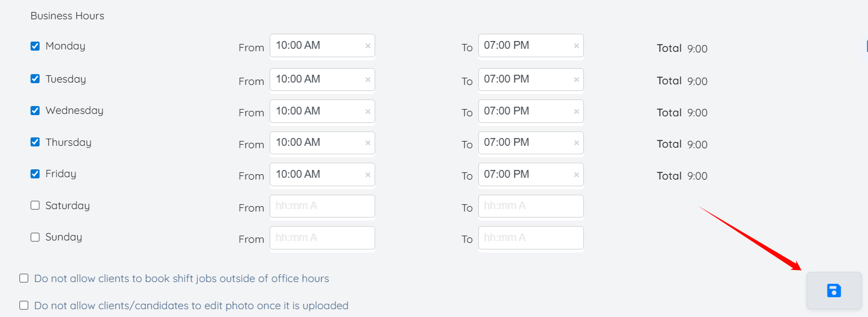Viewport: 868px width, 317px height.
Task: Tick the box preventing photo edits after upload
Action: coord(24,306)
